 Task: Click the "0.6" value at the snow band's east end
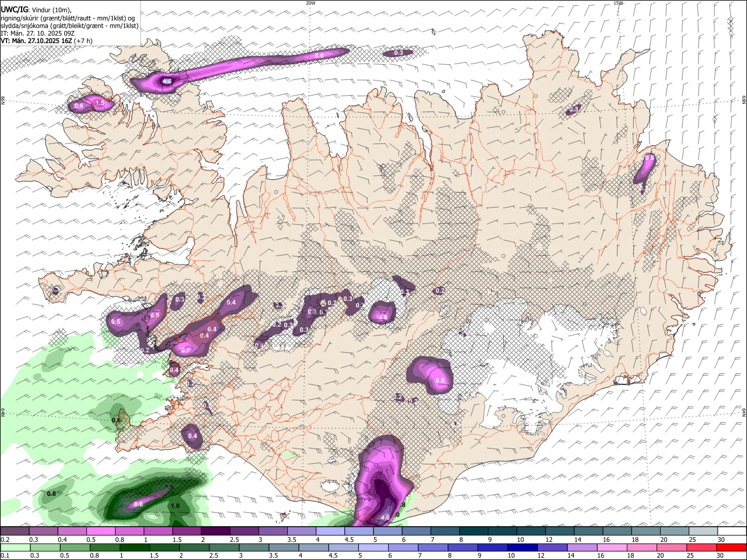click(319, 55)
